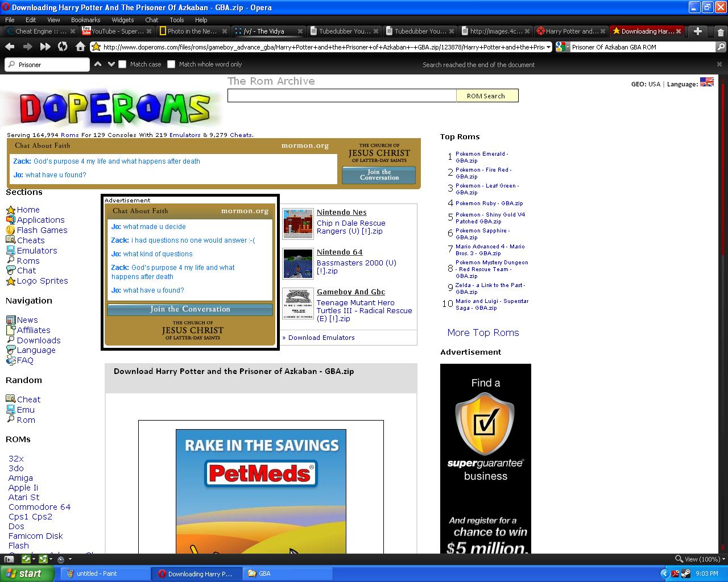Viewport: 728px width, 582px height.
Task: Click the Google search field
Action: 642,47
